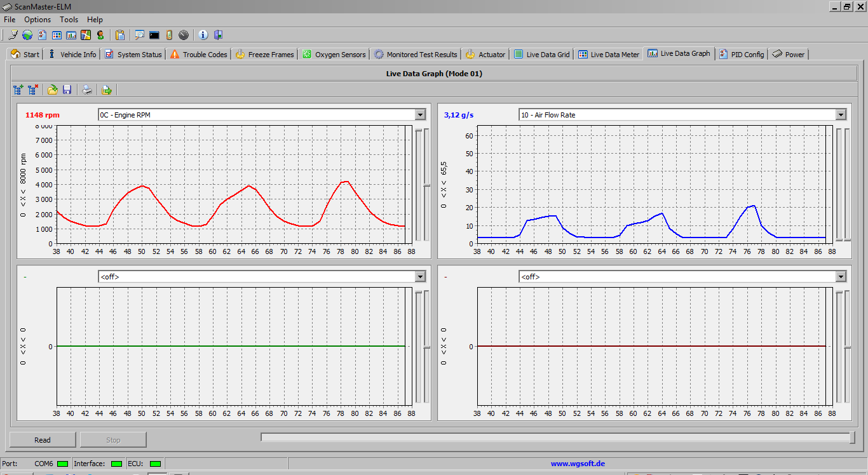Screen dimensions: 868x475
Task: Click the Engine RPM graph vertical scale slider
Action: point(426,185)
